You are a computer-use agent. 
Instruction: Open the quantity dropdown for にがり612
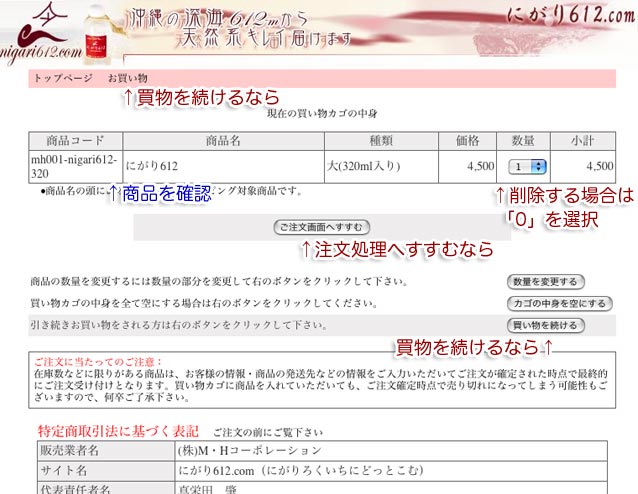pos(527,167)
